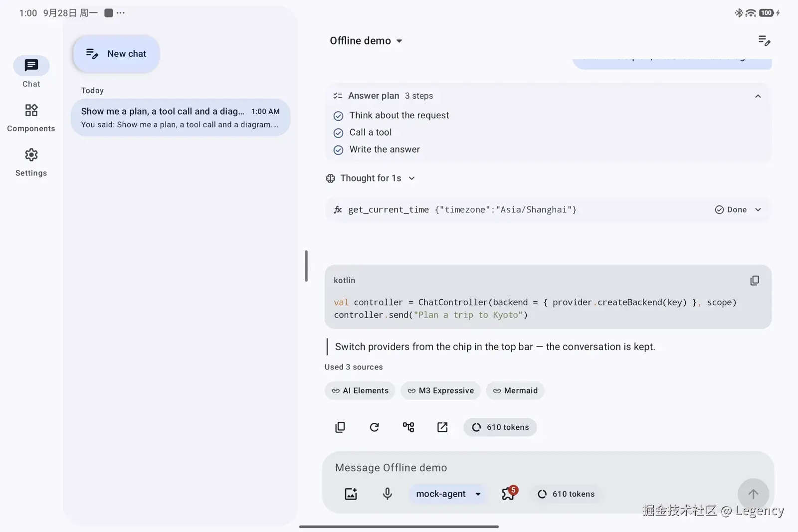Copy the message response

(x=340, y=427)
